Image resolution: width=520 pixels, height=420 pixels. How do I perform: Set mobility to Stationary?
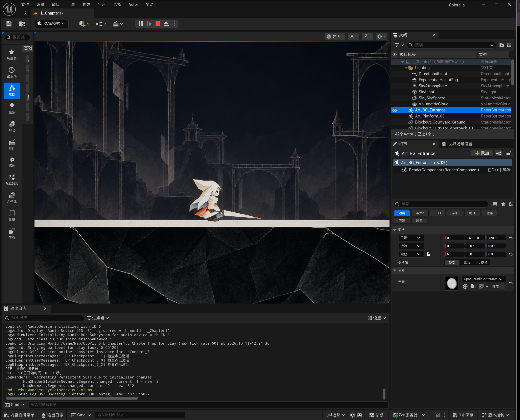point(467,262)
